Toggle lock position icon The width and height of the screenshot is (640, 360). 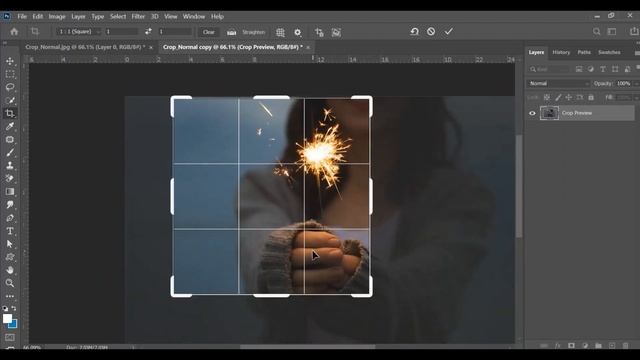[x=569, y=98]
